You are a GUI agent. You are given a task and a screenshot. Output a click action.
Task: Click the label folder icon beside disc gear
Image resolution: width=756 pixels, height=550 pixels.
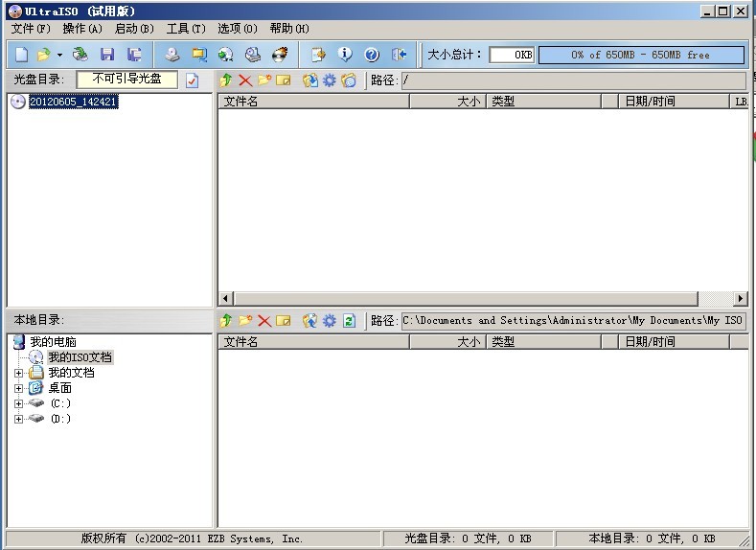pos(349,80)
